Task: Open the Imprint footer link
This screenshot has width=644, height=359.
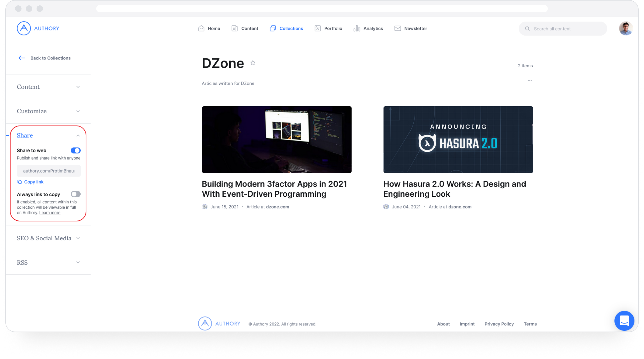Action: tap(467, 324)
